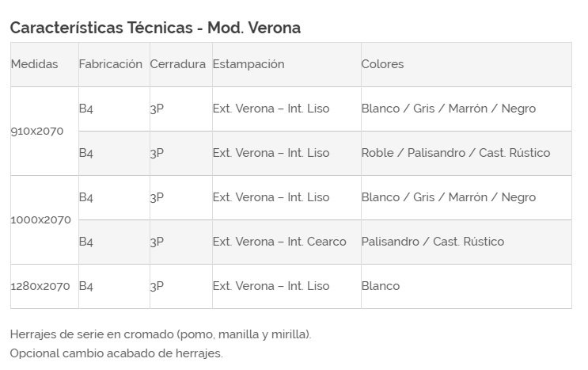
Task: Select the 910x2070 measurement cell
Action: pos(37,132)
